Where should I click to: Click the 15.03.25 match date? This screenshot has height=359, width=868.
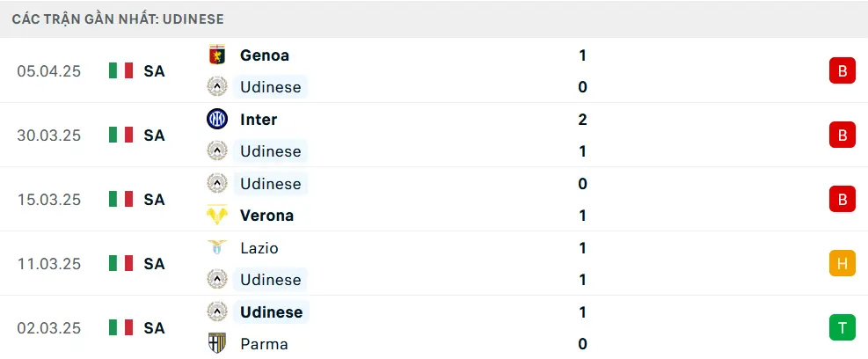point(48,200)
